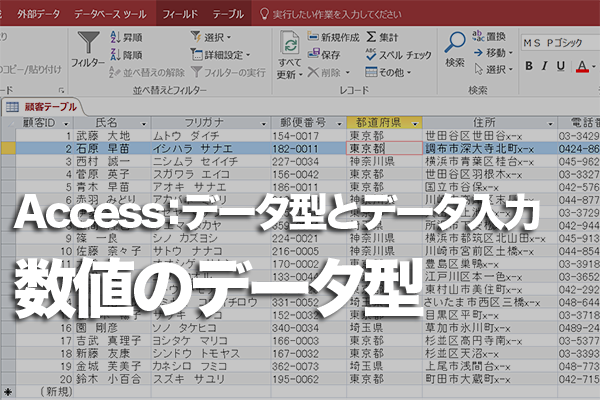Image resolution: width=600 pixels, height=400 pixels.
Task: Click 並べ替えの解除 to clear sorting
Action: click(x=147, y=72)
